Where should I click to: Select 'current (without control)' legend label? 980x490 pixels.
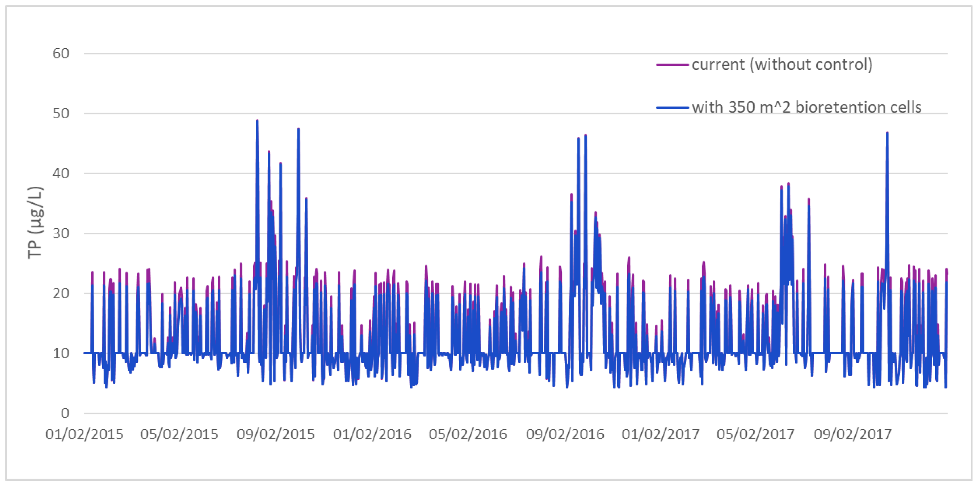click(782, 65)
